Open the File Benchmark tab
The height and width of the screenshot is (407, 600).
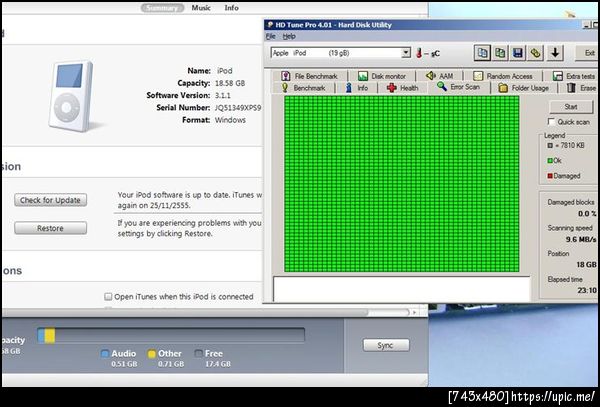pyautogui.click(x=310, y=76)
